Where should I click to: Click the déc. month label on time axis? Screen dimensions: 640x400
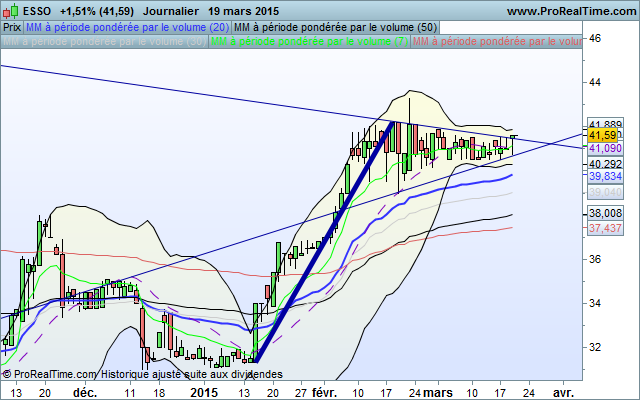click(x=85, y=393)
